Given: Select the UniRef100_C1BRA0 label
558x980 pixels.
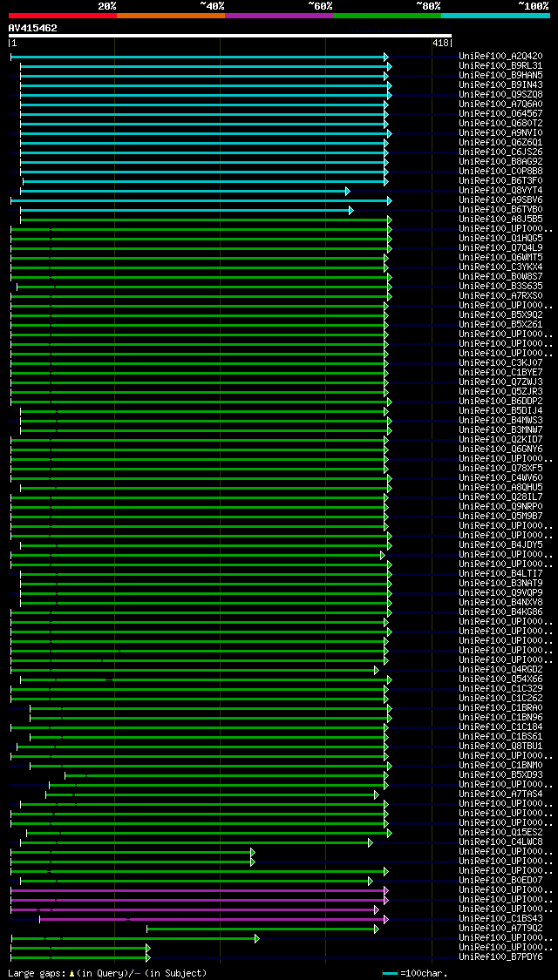Looking at the screenshot, I should pyautogui.click(x=500, y=707).
